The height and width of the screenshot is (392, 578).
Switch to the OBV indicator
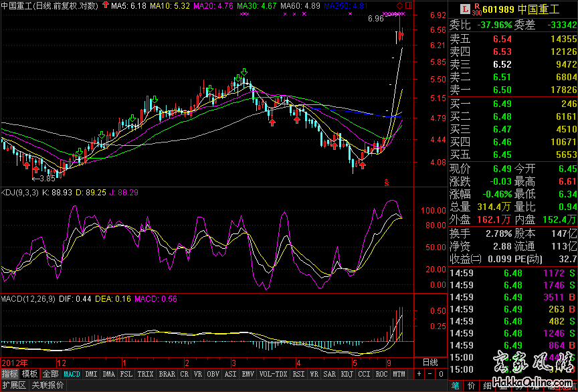[x=213, y=374]
